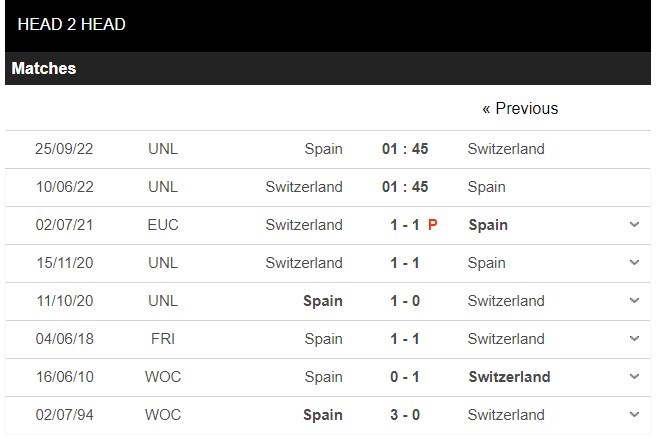Open the Matches tab header
Screen dimensions: 665x443
(44, 68)
